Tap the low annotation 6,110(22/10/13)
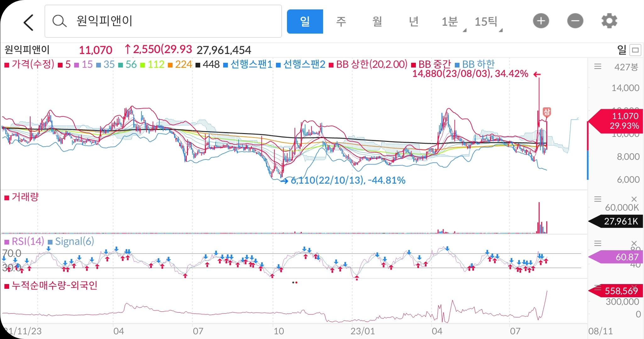 (x=348, y=180)
